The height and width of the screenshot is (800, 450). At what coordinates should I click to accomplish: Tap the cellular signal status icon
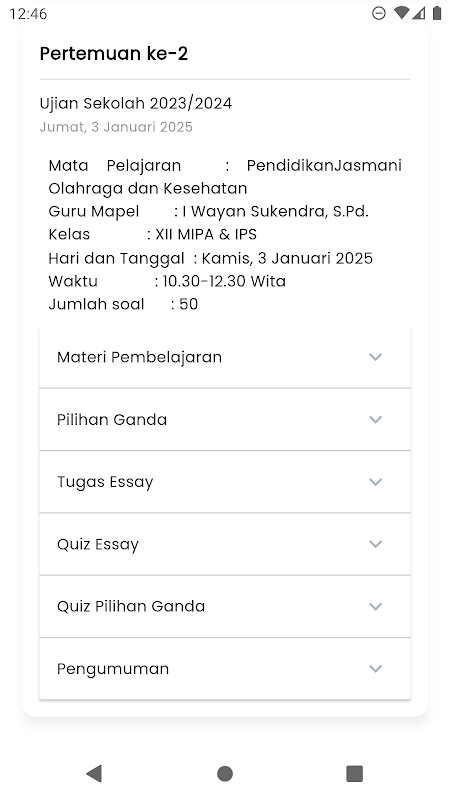[x=419, y=13]
